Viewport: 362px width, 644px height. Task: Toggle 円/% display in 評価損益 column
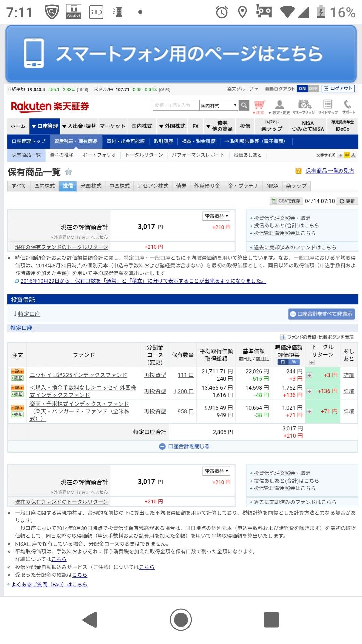click(x=288, y=362)
